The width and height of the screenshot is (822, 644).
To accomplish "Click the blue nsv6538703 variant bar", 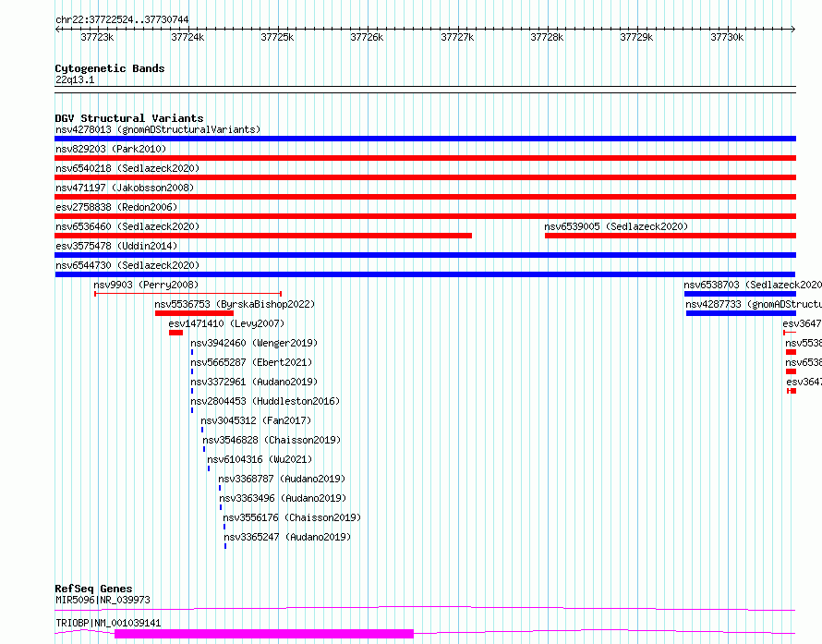I will pos(740,294).
